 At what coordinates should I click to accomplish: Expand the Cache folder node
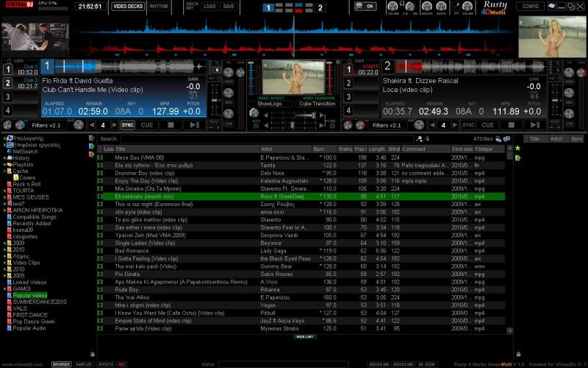point(4,171)
